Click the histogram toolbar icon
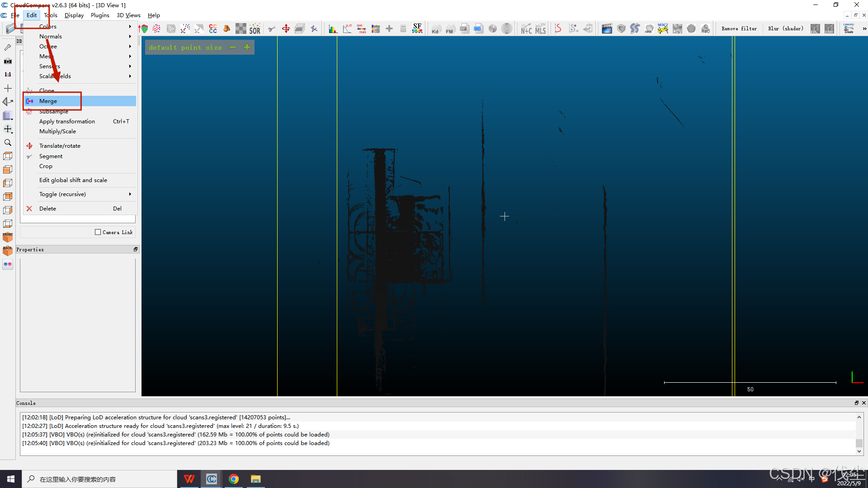This screenshot has width=868, height=488. pyautogui.click(x=333, y=29)
